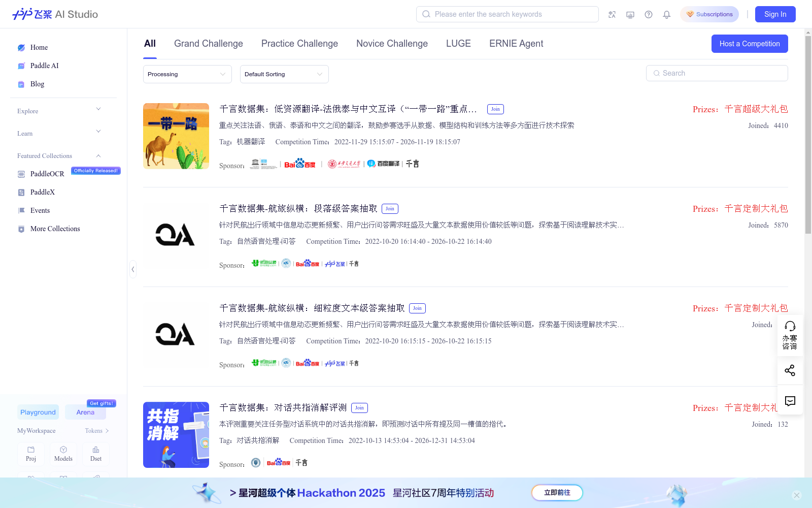Expand the Explore section

(98, 109)
